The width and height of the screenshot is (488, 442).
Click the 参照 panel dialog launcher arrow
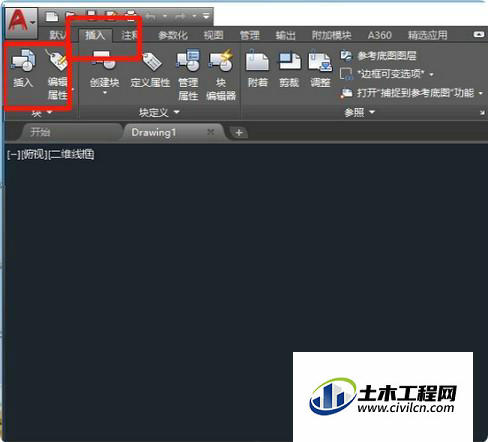[x=482, y=113]
